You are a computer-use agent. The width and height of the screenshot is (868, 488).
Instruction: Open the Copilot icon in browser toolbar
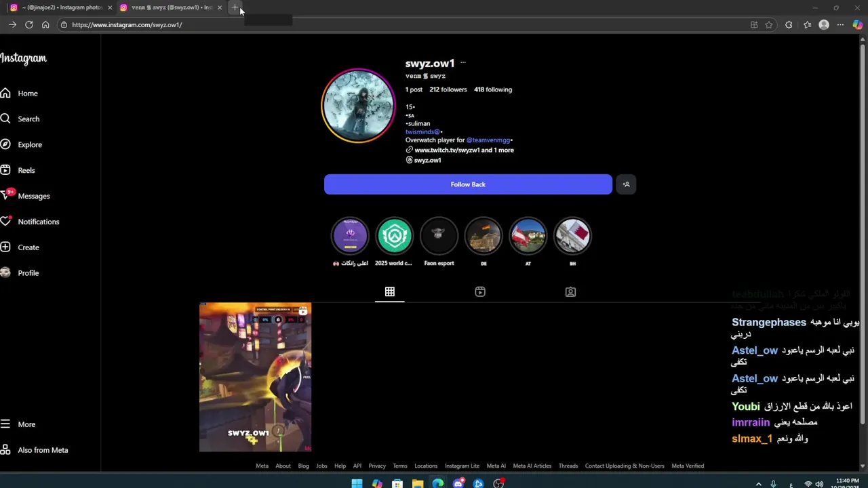pos(858,25)
